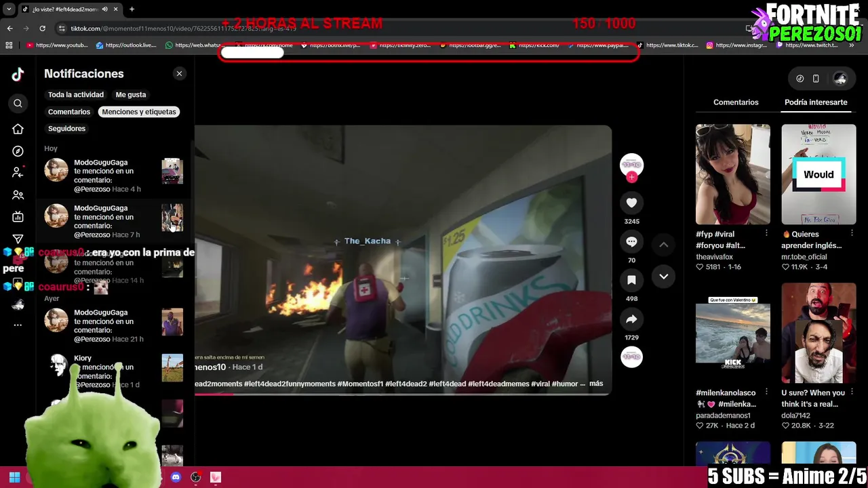This screenshot has width=868, height=488.
Task: Open the outlook.live bookmark
Action: [126, 45]
